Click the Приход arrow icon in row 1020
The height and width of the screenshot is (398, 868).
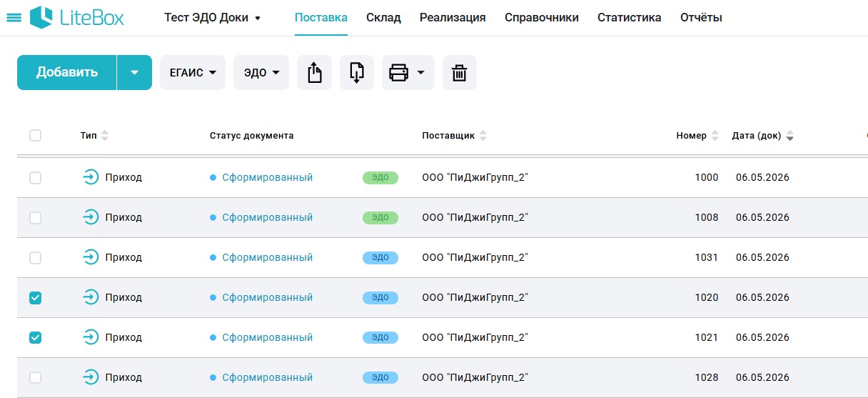click(91, 297)
